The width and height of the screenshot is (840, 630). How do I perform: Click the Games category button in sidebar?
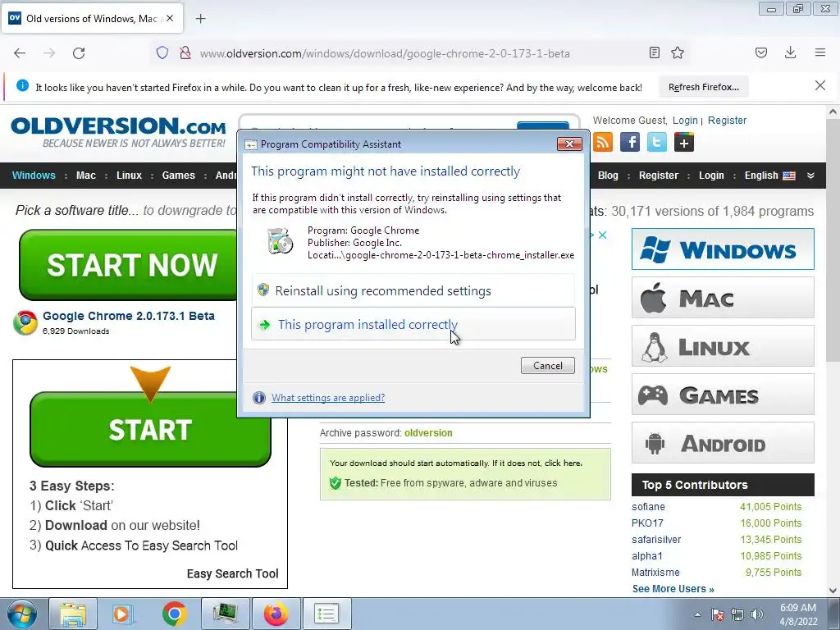click(723, 395)
